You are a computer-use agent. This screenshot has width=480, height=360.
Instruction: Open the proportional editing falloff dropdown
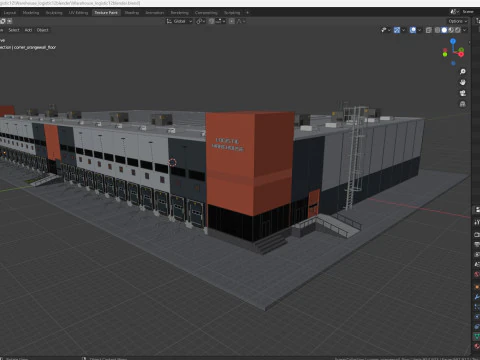click(x=241, y=21)
